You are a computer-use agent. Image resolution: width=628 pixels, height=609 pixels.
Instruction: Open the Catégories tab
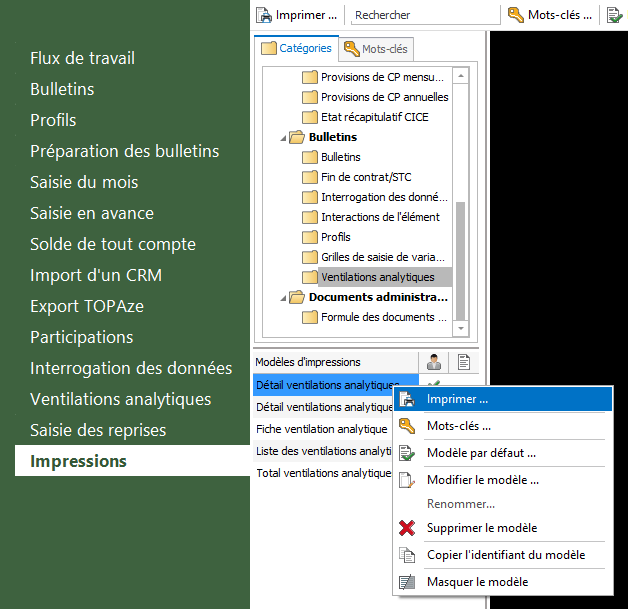(296, 48)
